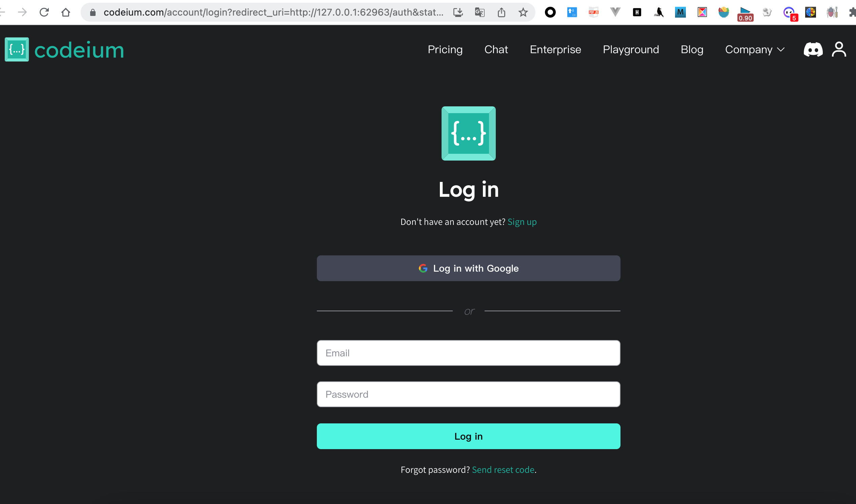Open the Chat page

496,49
